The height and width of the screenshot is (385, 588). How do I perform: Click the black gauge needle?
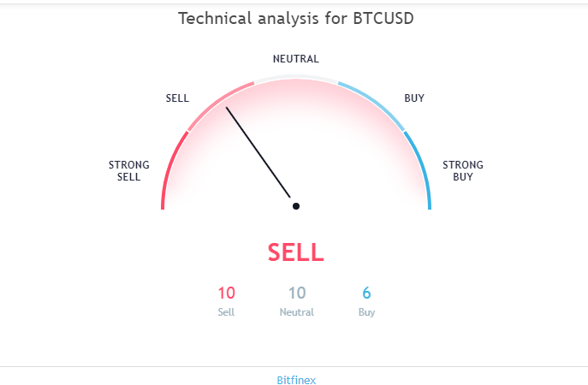point(258,152)
